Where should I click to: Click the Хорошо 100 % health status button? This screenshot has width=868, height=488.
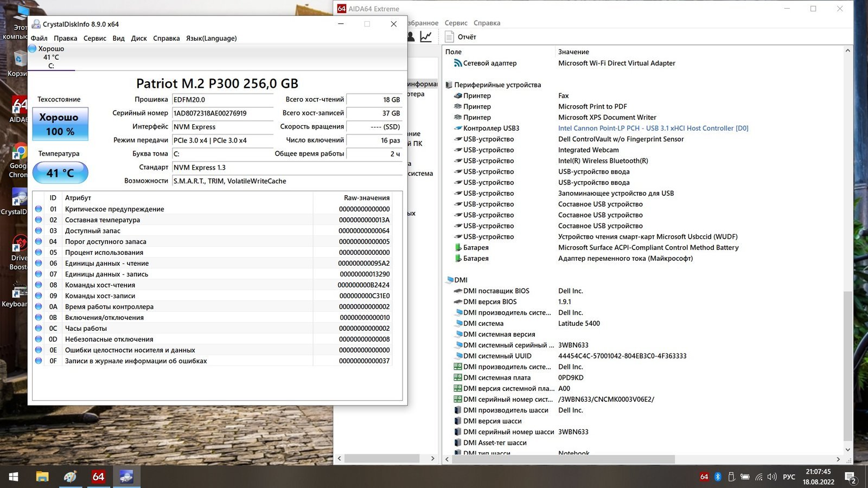(60, 124)
